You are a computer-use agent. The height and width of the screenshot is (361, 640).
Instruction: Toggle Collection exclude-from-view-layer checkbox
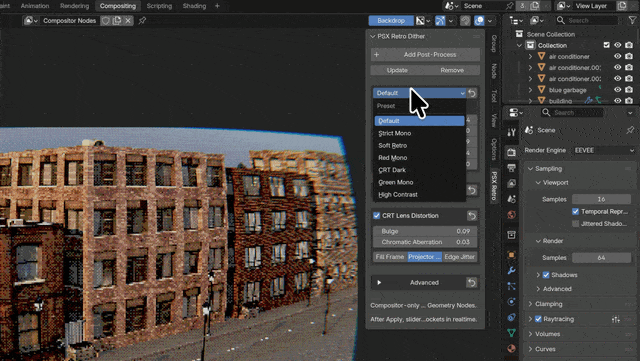(x=607, y=45)
